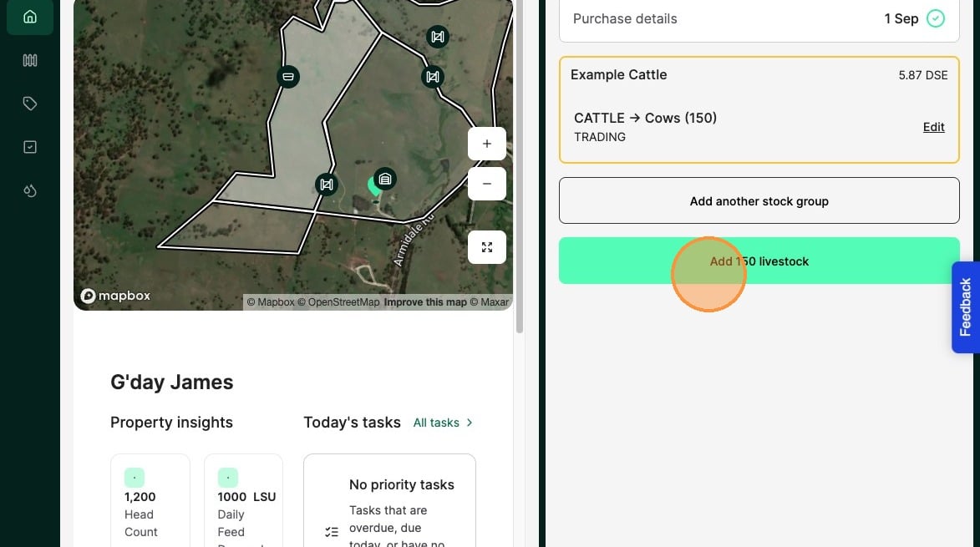Select the shed building marker on map

coord(385,180)
